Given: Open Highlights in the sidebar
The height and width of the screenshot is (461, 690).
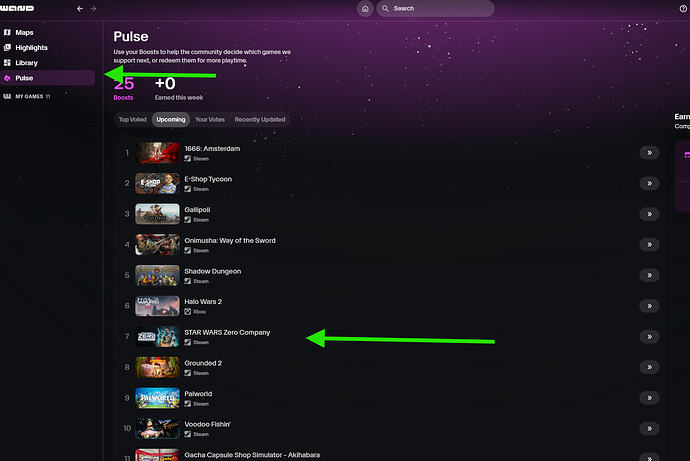Looking at the screenshot, I should coord(48,48).
